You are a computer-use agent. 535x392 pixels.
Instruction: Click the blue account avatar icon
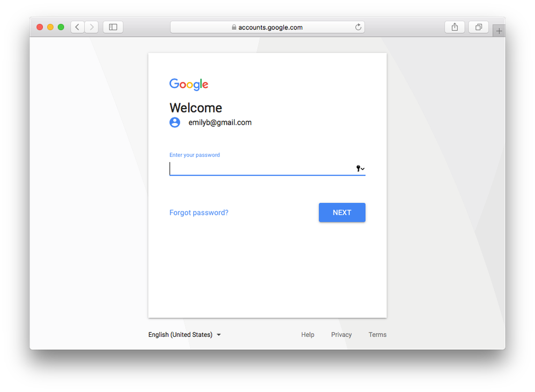click(175, 122)
